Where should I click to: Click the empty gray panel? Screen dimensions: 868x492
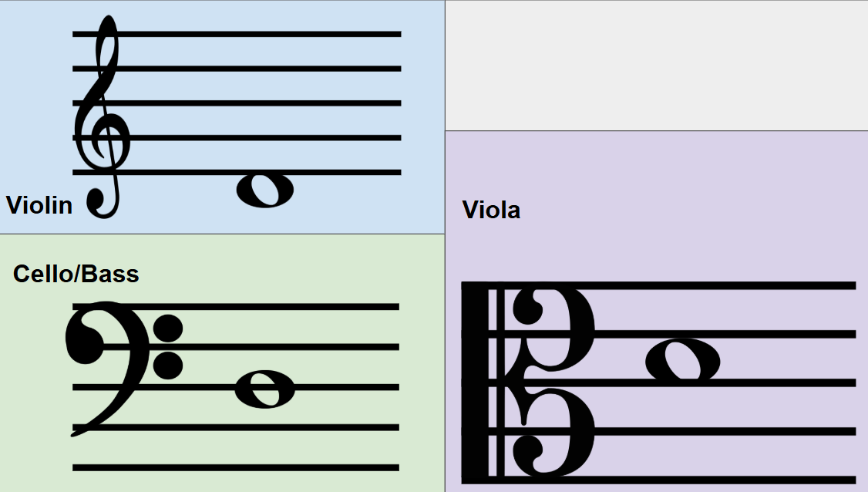point(657,66)
